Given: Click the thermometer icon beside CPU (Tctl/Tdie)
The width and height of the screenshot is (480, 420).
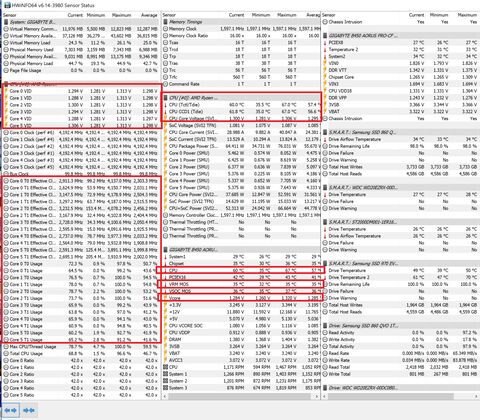Looking at the screenshot, I should (x=166, y=105).
